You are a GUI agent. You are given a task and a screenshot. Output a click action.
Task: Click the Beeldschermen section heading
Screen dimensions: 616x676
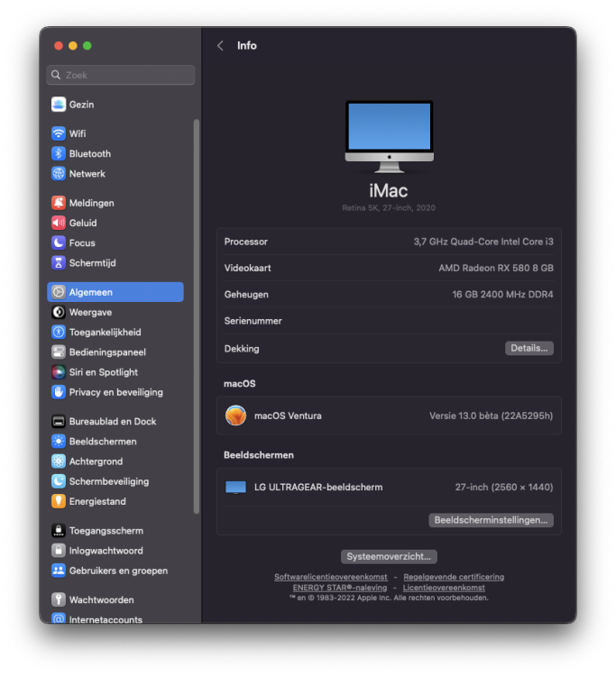[x=258, y=455]
